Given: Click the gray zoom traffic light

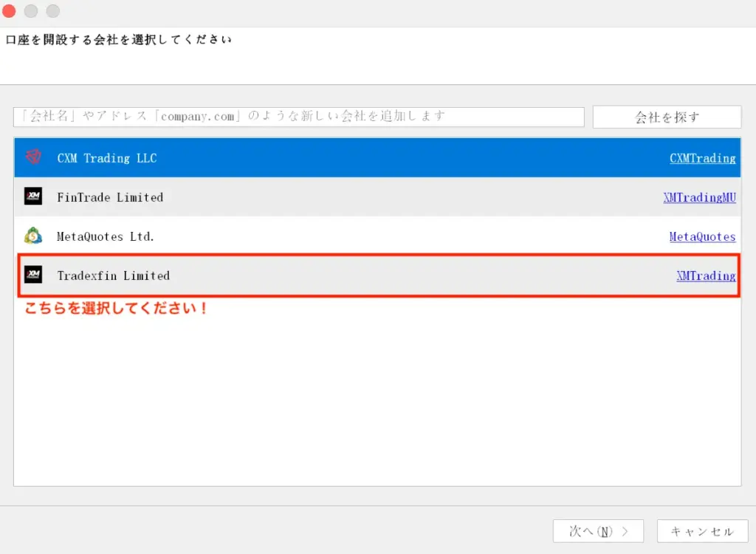Looking at the screenshot, I should click(52, 11).
